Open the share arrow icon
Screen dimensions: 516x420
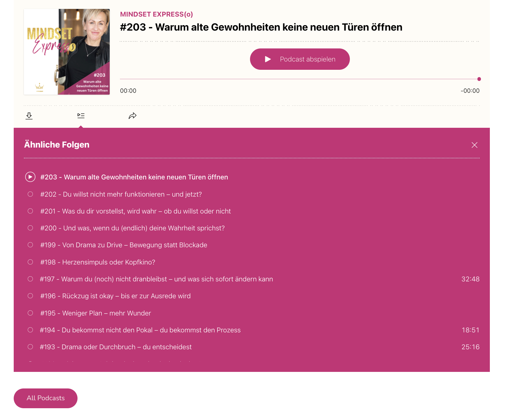(133, 116)
